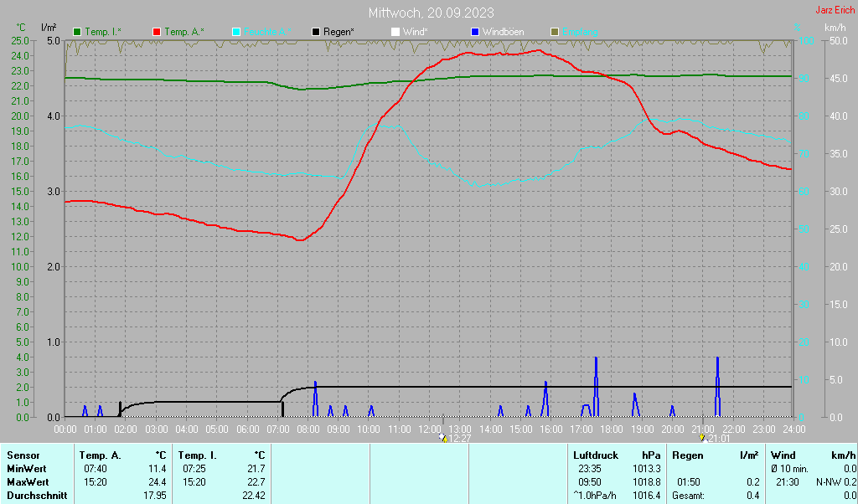Click the red Temp. A. legend swatch
Screen dimensions: 858x504
coord(157,33)
